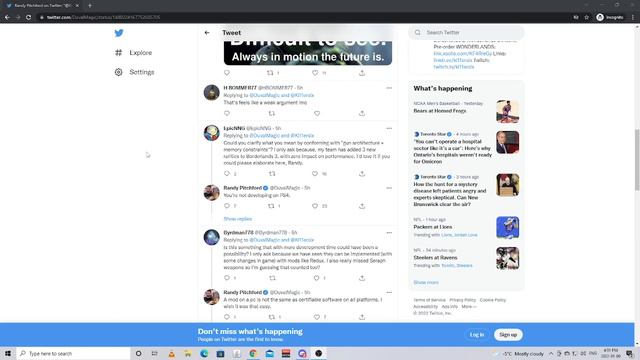Screen dimensions: 640x360
Task: Retweet H BOMMER77's tweet
Action: pos(272,113)
